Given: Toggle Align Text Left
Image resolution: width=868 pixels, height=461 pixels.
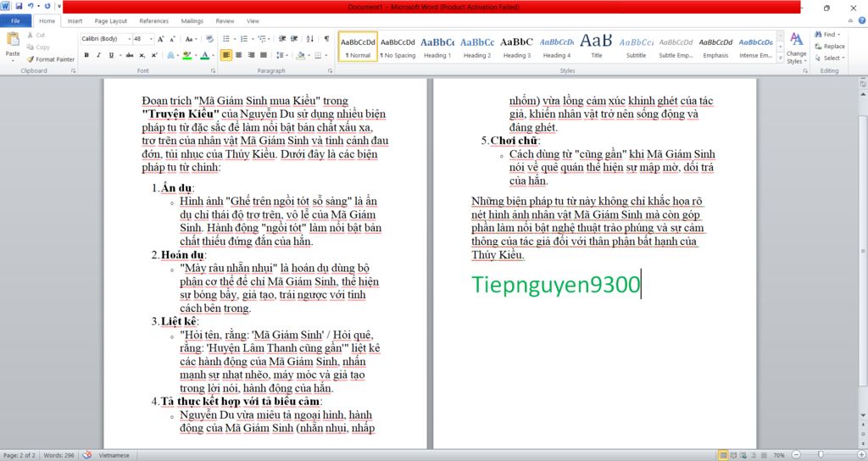Looking at the screenshot, I should pyautogui.click(x=225, y=55).
